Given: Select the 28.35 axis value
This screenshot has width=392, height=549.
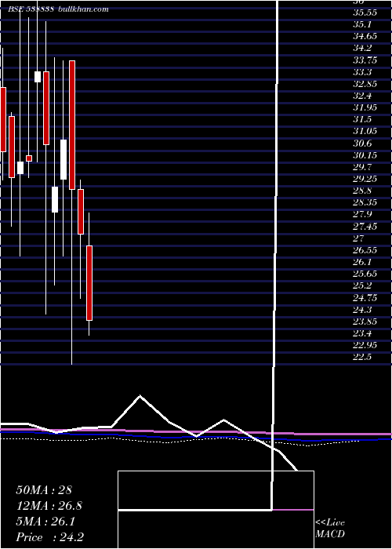Looking at the screenshot, I should 365,202.
